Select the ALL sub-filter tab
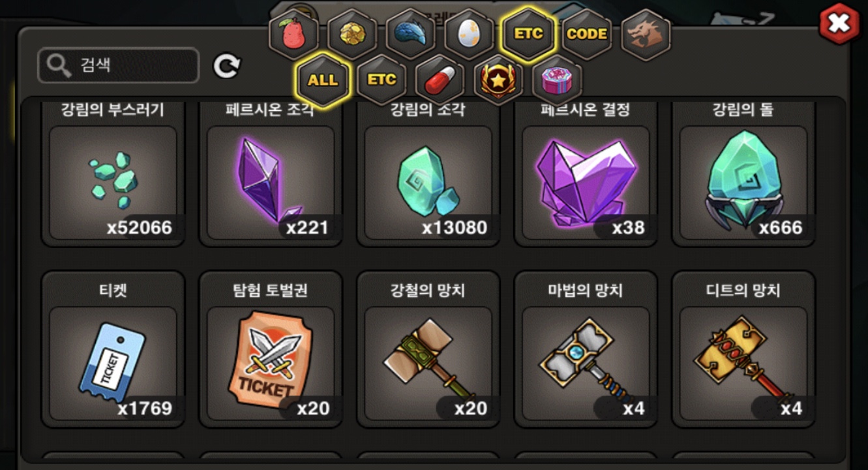This screenshot has width=868, height=470. coord(323,80)
